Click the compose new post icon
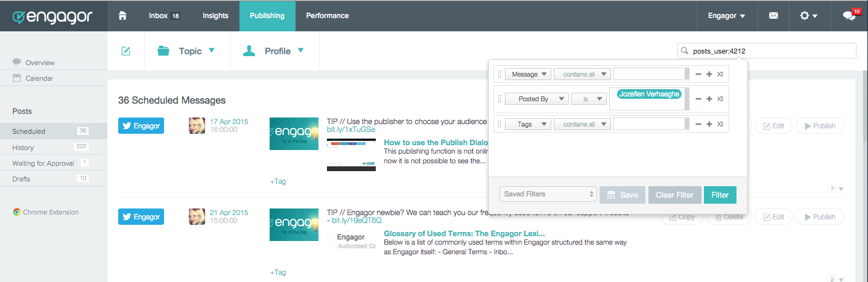This screenshot has height=282, width=868. pyautogui.click(x=126, y=51)
